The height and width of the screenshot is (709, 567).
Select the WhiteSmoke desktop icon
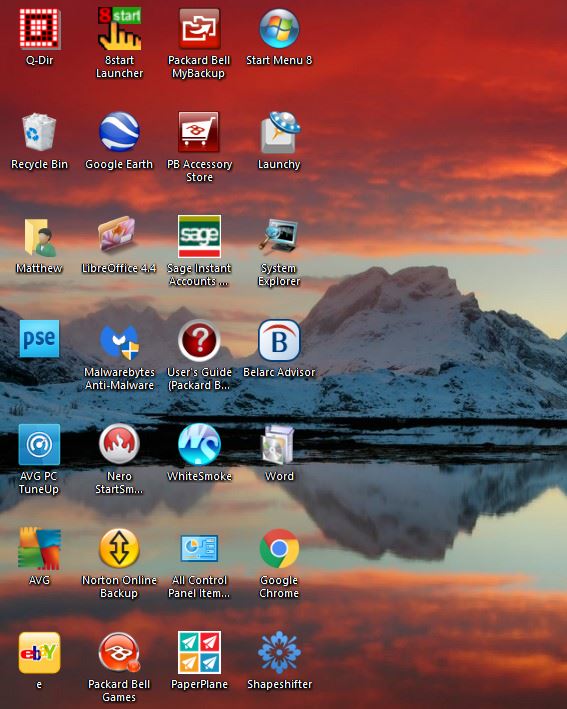pyautogui.click(x=199, y=444)
